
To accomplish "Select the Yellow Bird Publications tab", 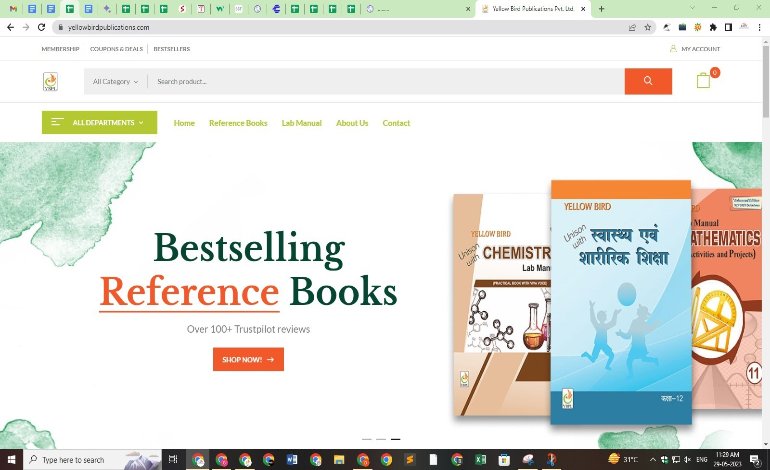I will tap(533, 9).
